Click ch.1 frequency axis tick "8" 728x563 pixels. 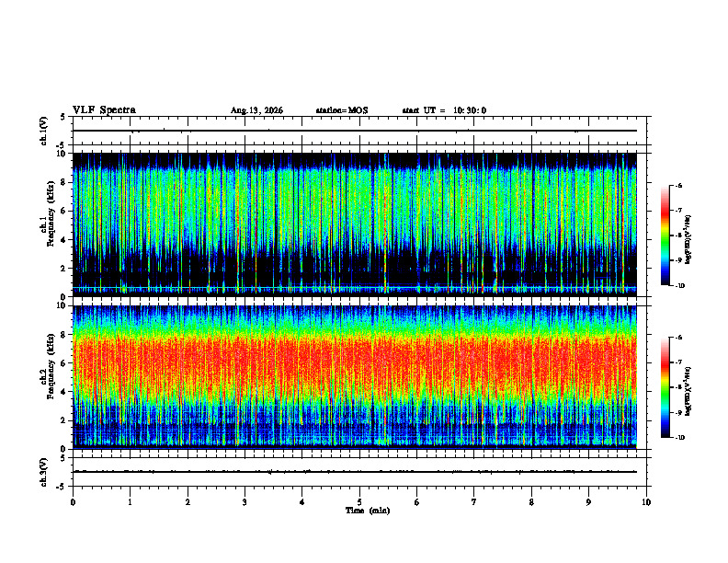[x=63, y=182]
